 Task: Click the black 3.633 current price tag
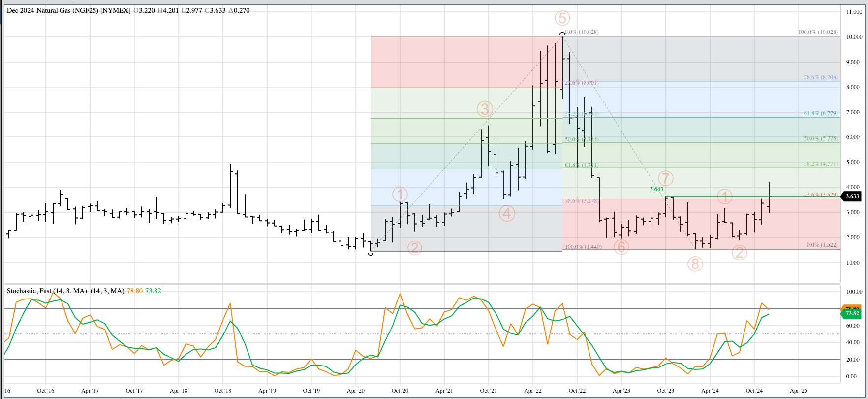[x=852, y=196]
